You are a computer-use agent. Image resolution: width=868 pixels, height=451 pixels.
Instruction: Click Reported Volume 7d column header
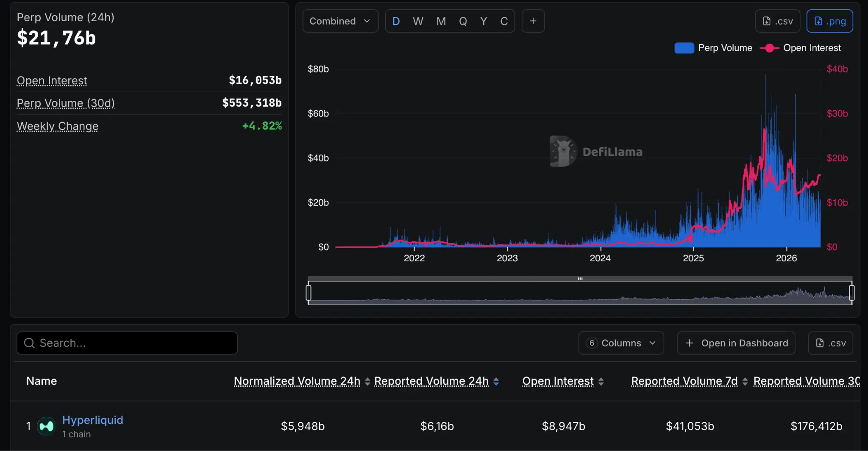684,381
